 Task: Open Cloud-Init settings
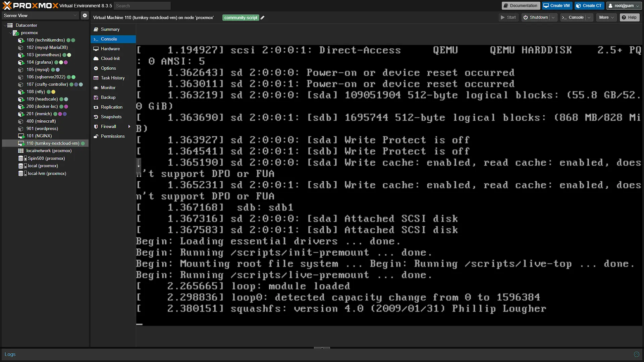[113, 59]
